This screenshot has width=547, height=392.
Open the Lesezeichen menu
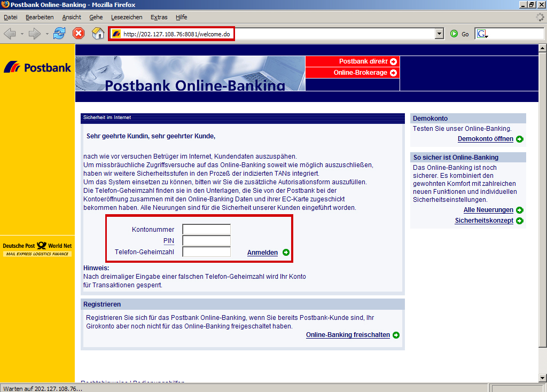(x=127, y=17)
